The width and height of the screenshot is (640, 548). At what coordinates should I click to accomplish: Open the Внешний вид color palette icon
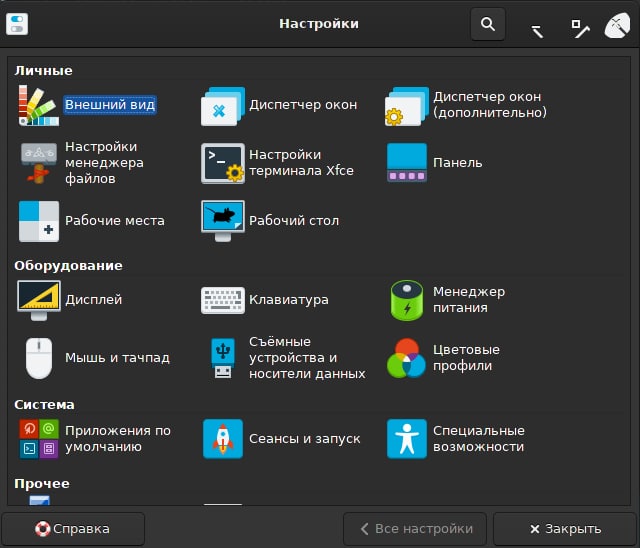(x=39, y=105)
